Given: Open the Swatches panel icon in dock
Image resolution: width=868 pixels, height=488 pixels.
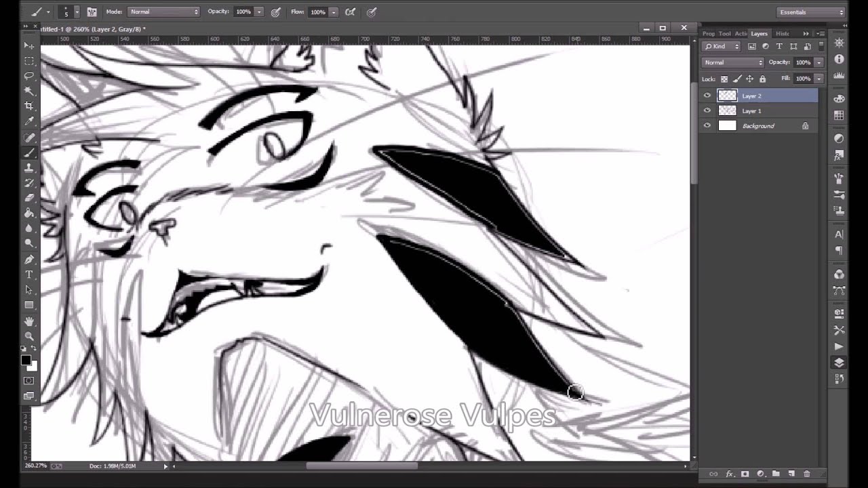Looking at the screenshot, I should 839,115.
